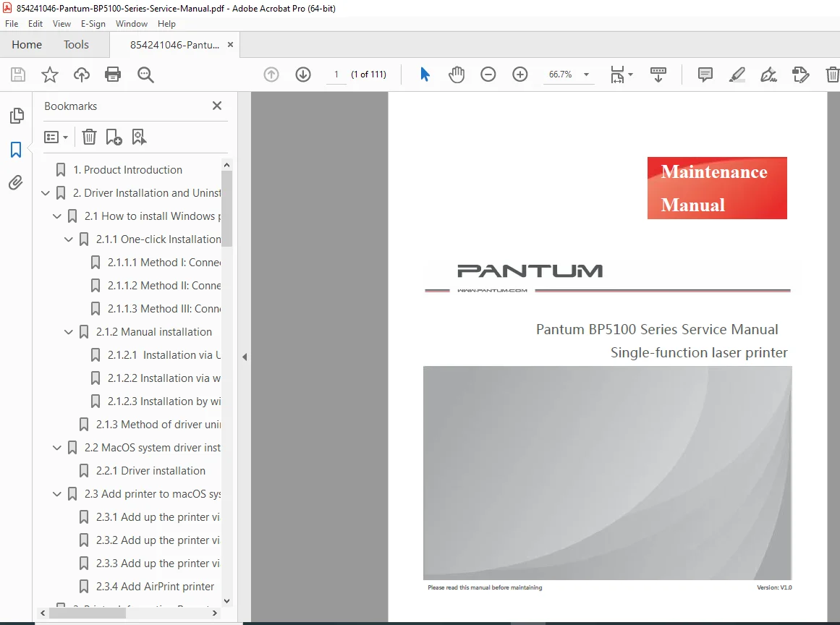Image resolution: width=840 pixels, height=625 pixels.
Task: Open fit page width options
Action: (621, 75)
